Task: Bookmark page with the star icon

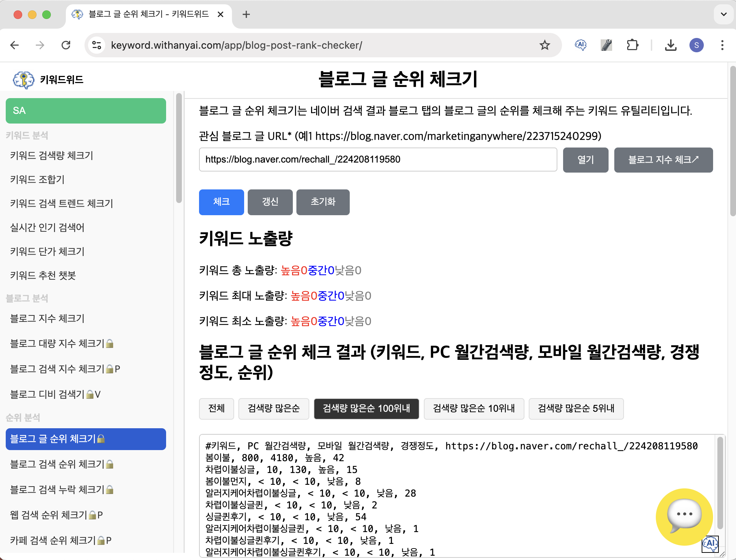Action: [544, 45]
